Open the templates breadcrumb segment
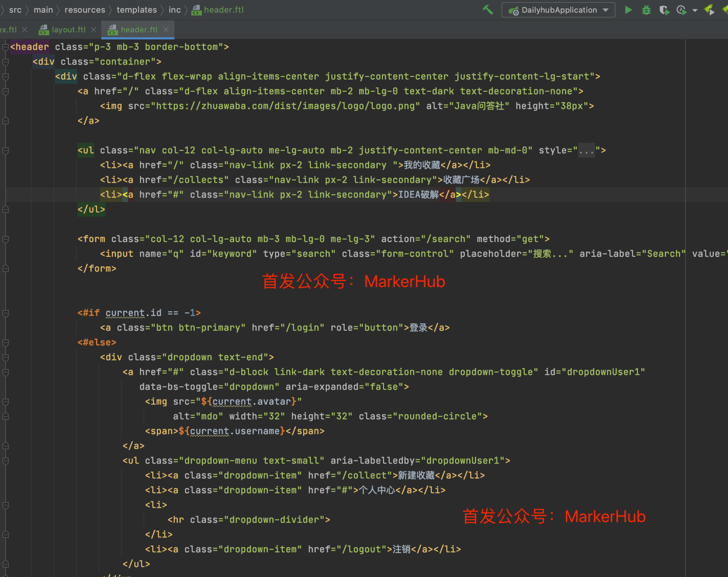The height and width of the screenshot is (577, 728). 136,10
